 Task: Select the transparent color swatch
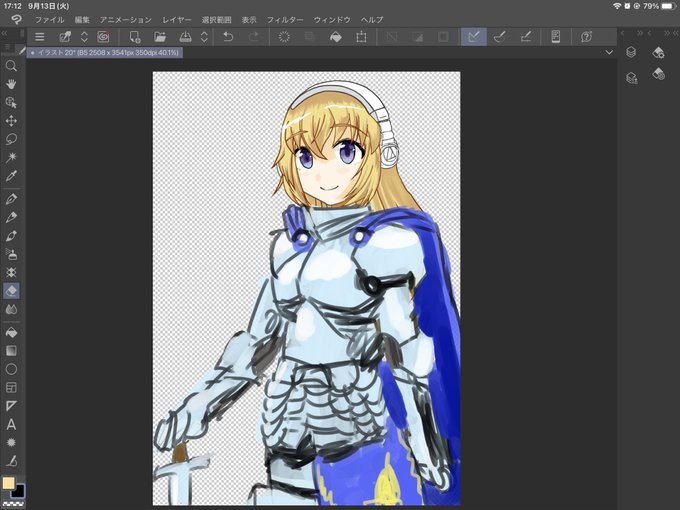pyautogui.click(x=13, y=504)
